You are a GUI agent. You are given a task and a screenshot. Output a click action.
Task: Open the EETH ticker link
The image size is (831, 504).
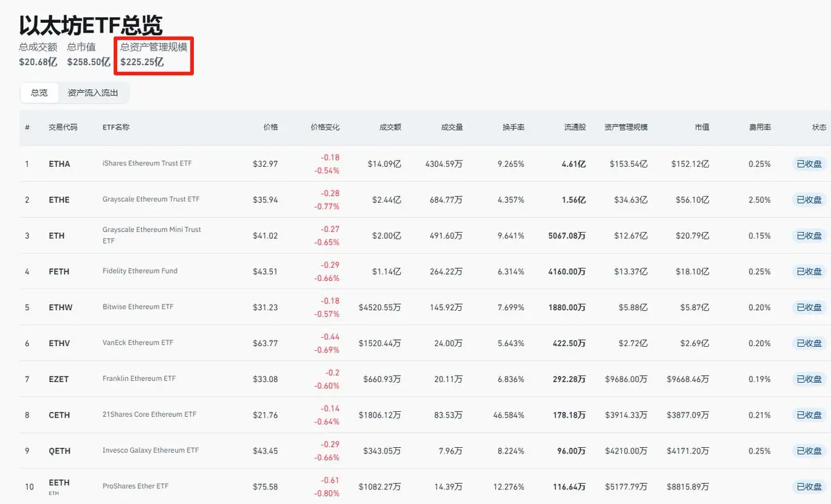point(59,483)
